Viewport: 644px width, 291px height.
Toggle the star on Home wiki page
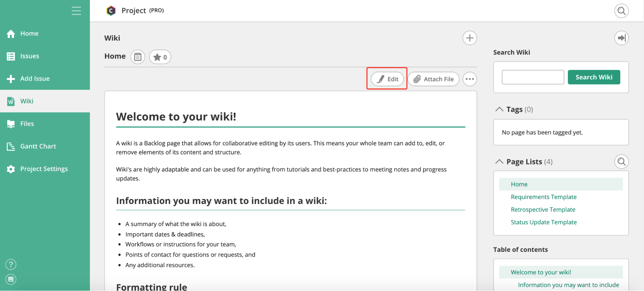tap(160, 57)
